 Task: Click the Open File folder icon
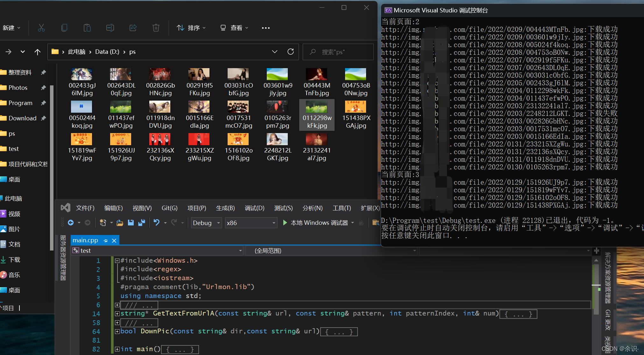(x=120, y=223)
